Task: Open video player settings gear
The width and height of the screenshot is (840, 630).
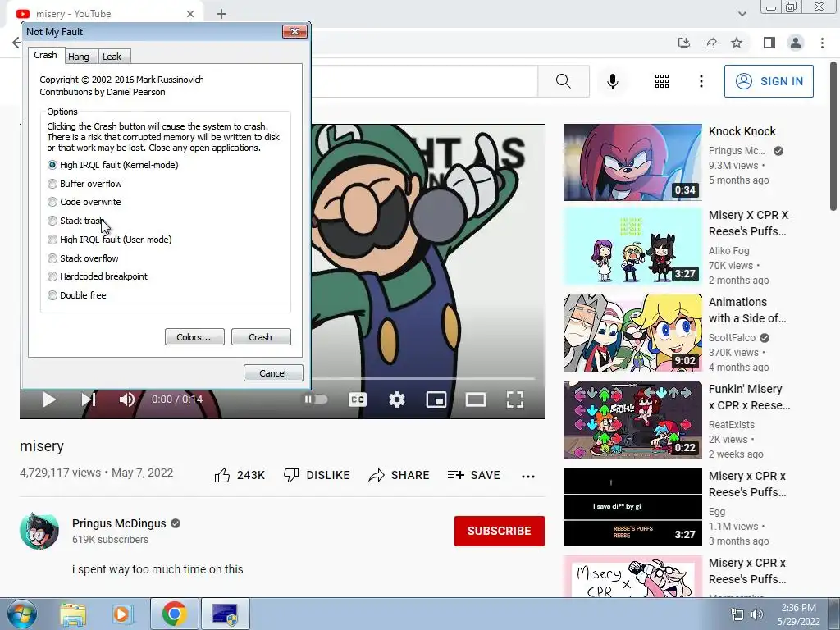Action: [397, 399]
